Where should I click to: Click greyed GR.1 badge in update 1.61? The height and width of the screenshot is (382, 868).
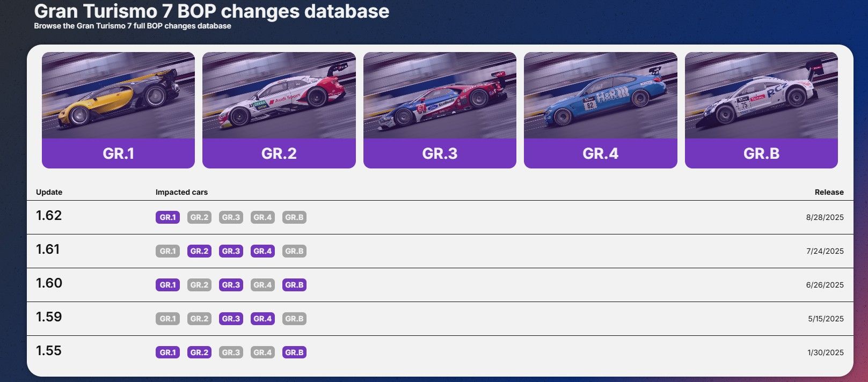(167, 251)
